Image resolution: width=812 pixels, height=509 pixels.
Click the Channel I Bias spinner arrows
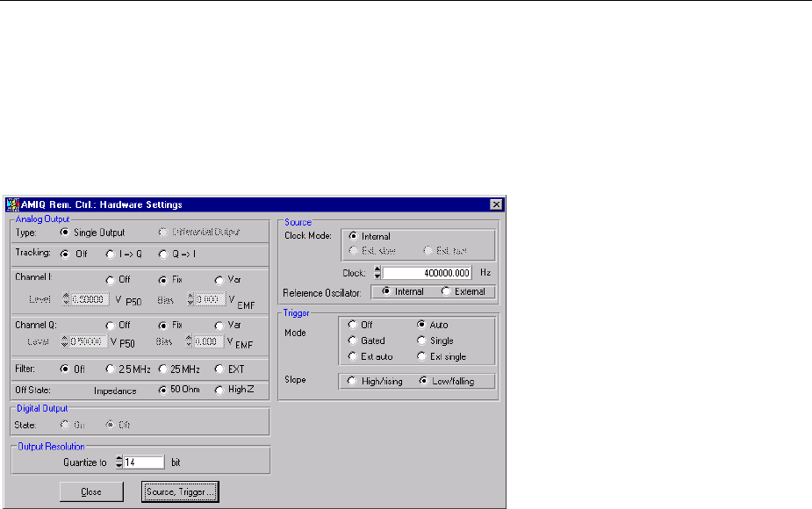pos(190,299)
